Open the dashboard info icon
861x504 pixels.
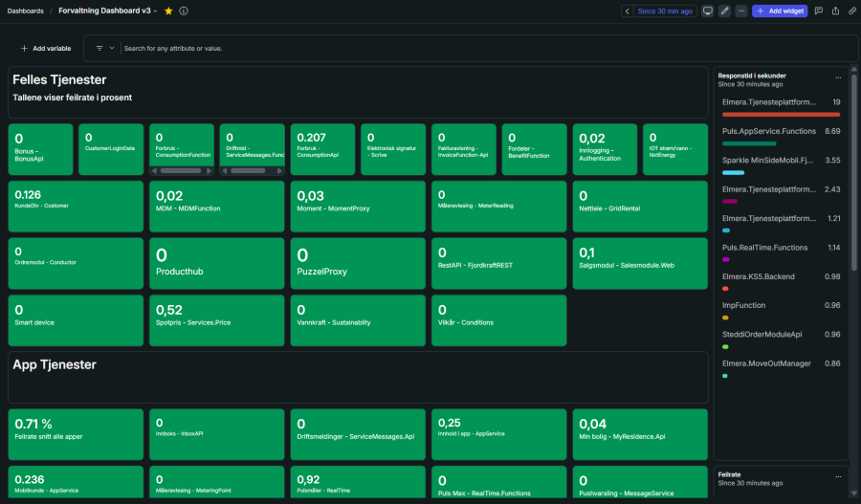click(184, 11)
